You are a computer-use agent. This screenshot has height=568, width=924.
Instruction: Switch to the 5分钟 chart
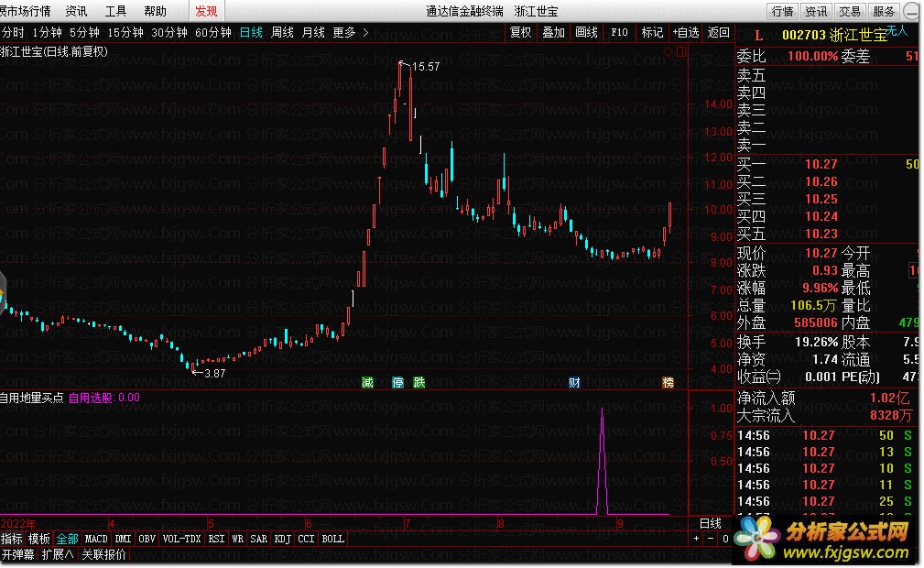[85, 32]
